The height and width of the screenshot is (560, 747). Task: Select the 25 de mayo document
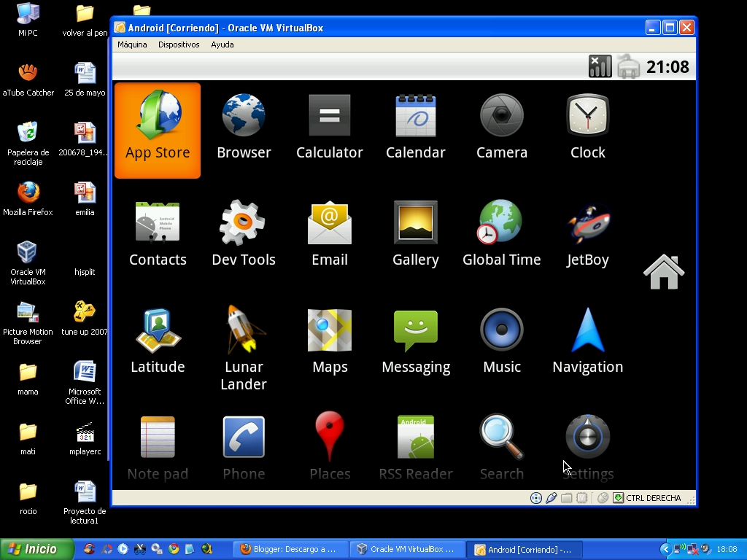pyautogui.click(x=85, y=80)
